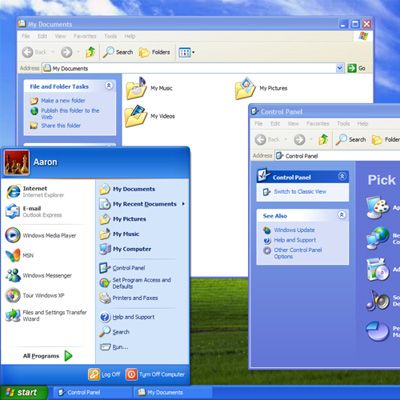Launch Windows Media Player
Image resolution: width=400 pixels, height=400 pixels.
[x=41, y=235]
